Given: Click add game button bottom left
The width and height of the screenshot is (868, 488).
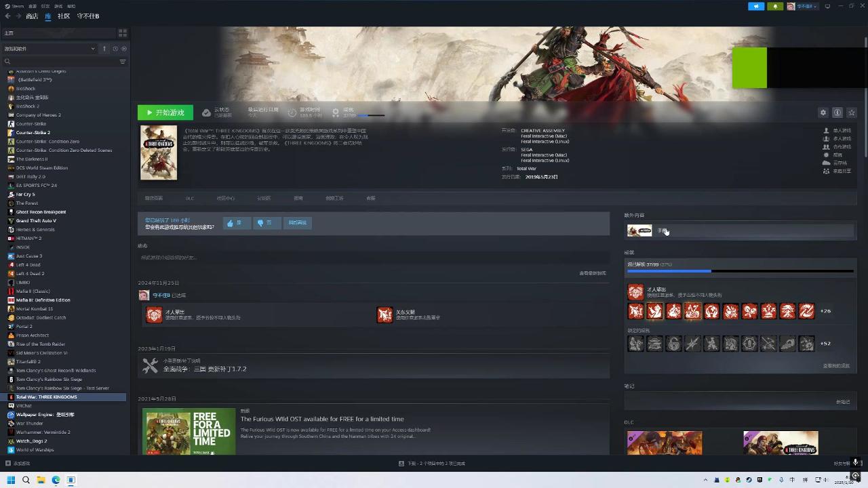Looking at the screenshot, I should [x=18, y=464].
